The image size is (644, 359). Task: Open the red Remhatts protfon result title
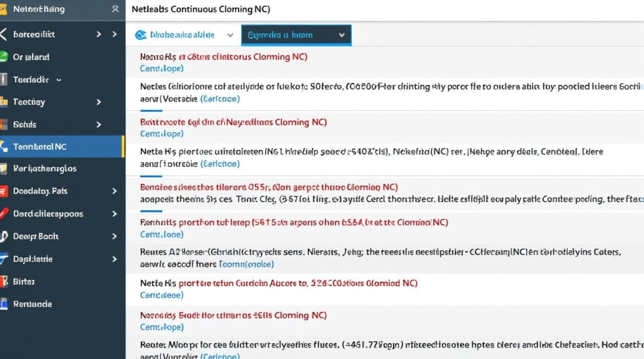click(294, 223)
